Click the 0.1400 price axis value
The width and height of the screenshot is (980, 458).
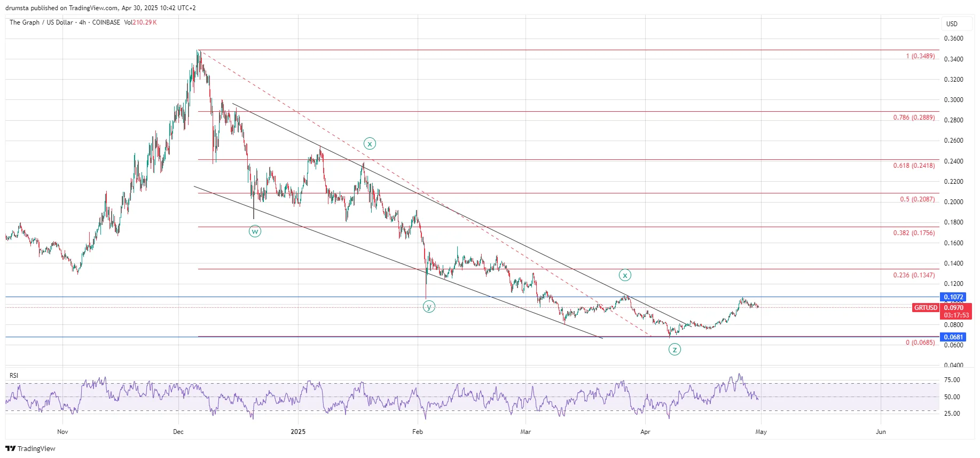[953, 263]
